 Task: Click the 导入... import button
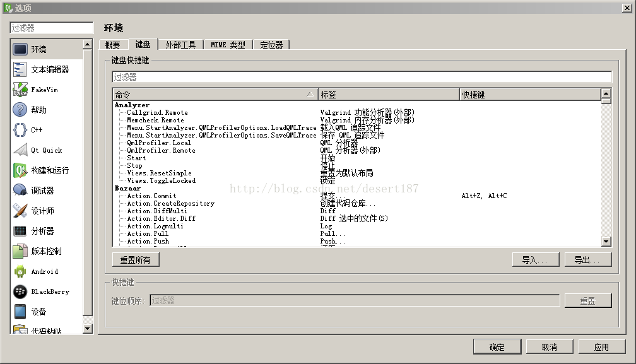coord(536,260)
